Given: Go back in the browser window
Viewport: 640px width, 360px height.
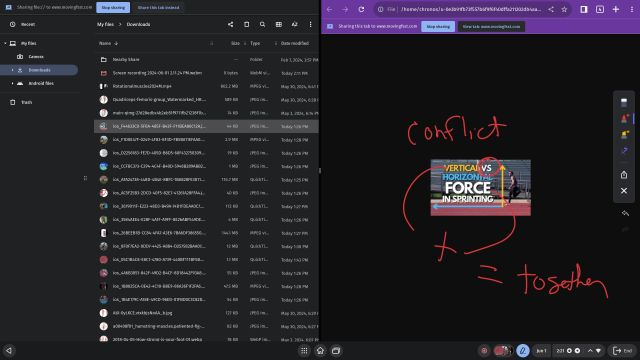Looking at the screenshot, I should 329,9.
